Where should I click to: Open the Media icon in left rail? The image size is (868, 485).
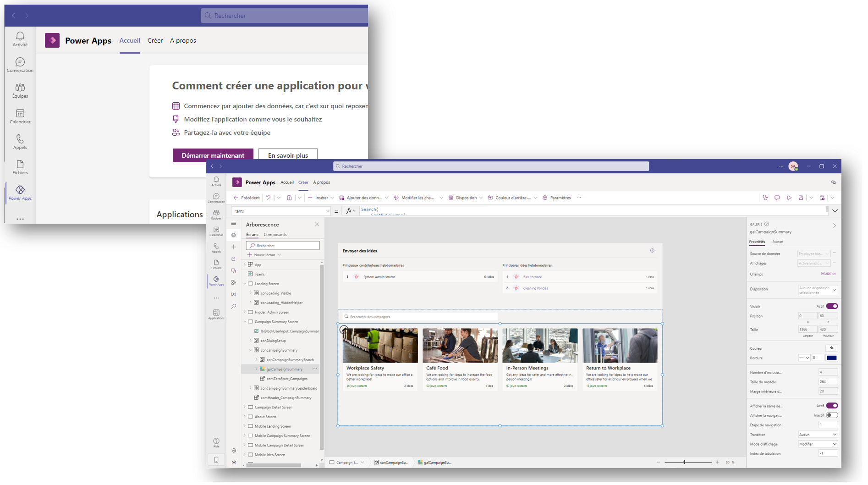234,270
